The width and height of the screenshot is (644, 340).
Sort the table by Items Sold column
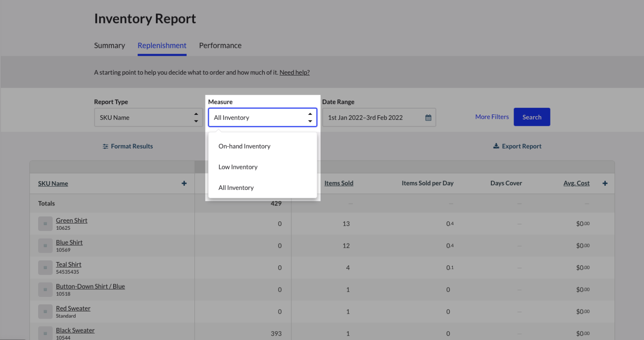pyautogui.click(x=338, y=183)
